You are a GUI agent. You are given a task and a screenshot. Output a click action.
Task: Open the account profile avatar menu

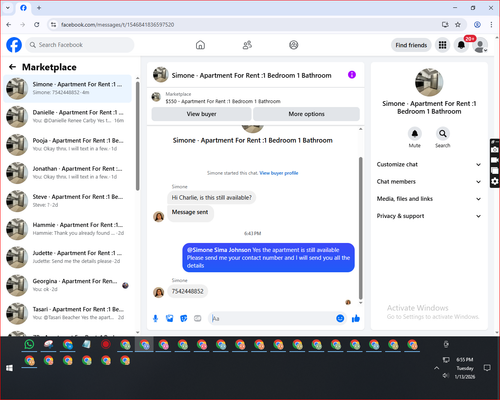(x=480, y=45)
